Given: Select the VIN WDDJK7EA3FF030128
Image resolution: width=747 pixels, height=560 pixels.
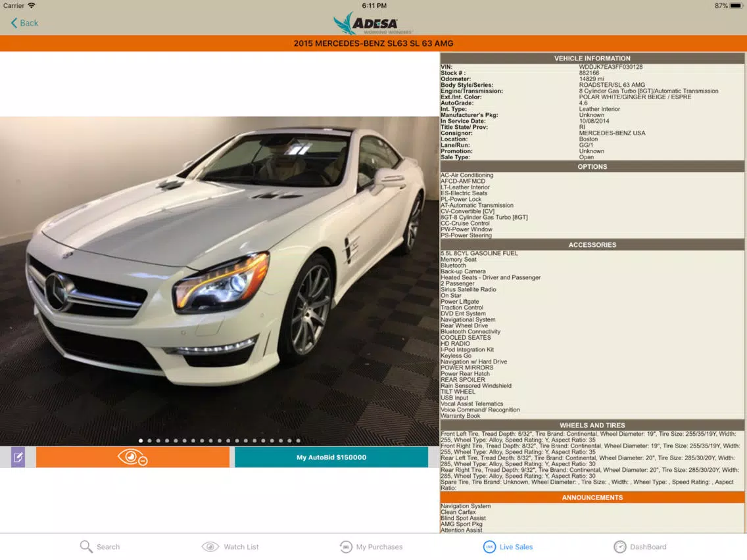Looking at the screenshot, I should pyautogui.click(x=611, y=67).
